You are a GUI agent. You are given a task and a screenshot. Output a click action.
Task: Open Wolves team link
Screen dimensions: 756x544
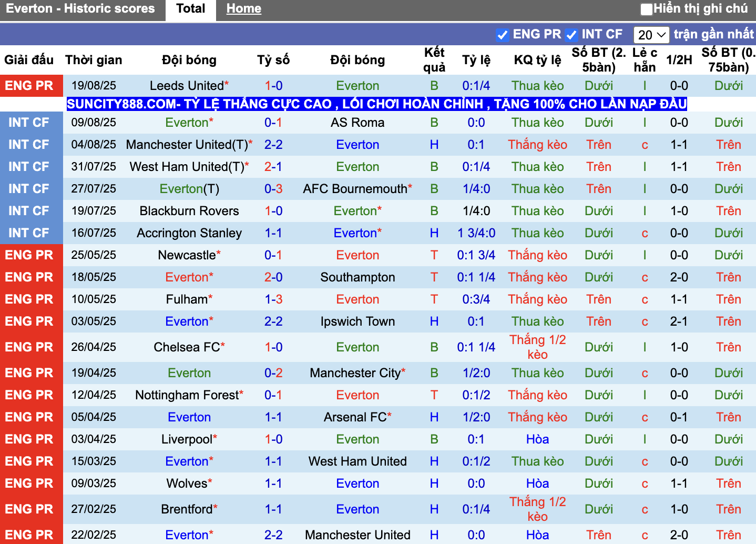click(x=187, y=483)
